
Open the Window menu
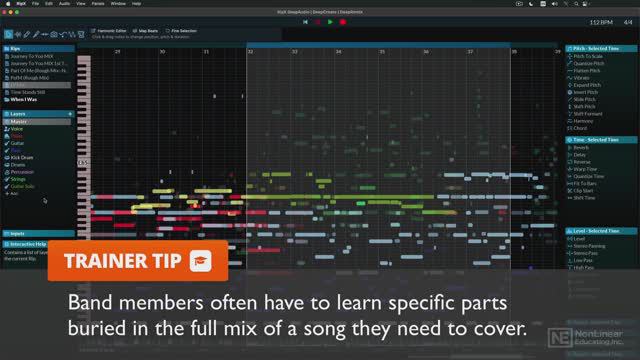(x=118, y=4)
